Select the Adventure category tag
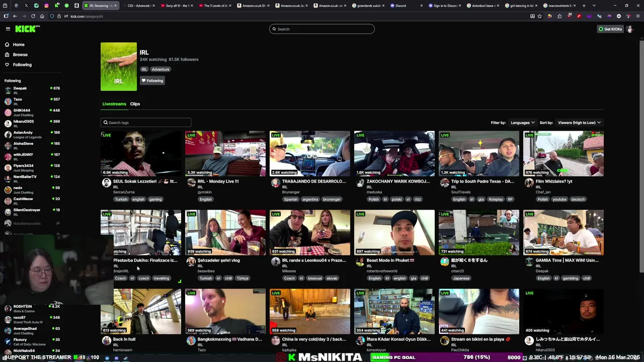644x362 pixels. [160, 69]
